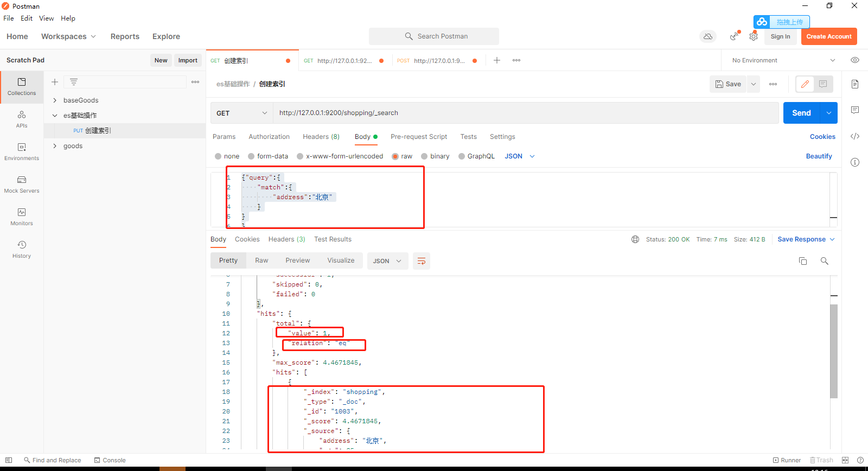868x471 pixels.
Task: Click the Search Postman box
Action: (x=434, y=36)
